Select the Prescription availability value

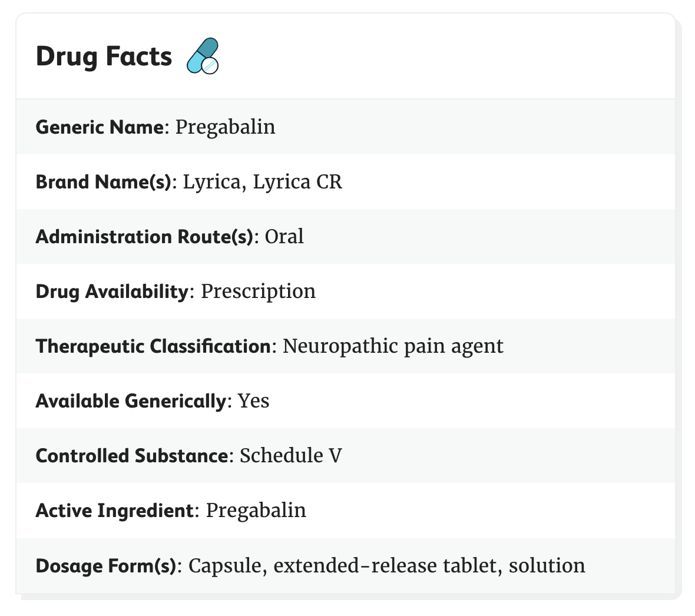pyautogui.click(x=259, y=292)
